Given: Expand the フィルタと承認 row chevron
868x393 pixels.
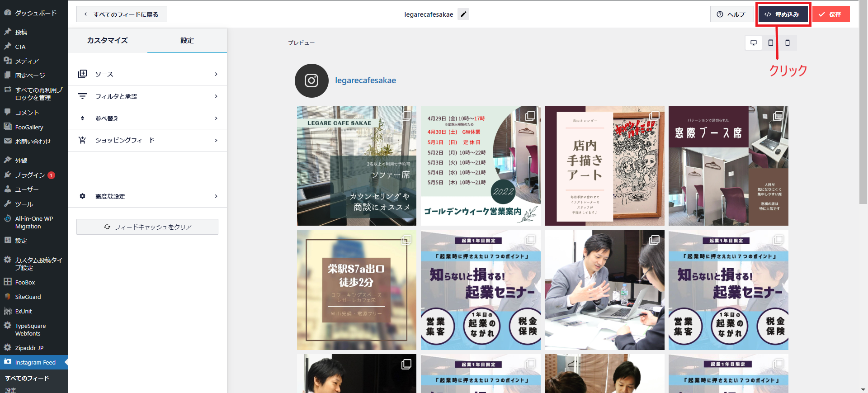Looking at the screenshot, I should 216,96.
